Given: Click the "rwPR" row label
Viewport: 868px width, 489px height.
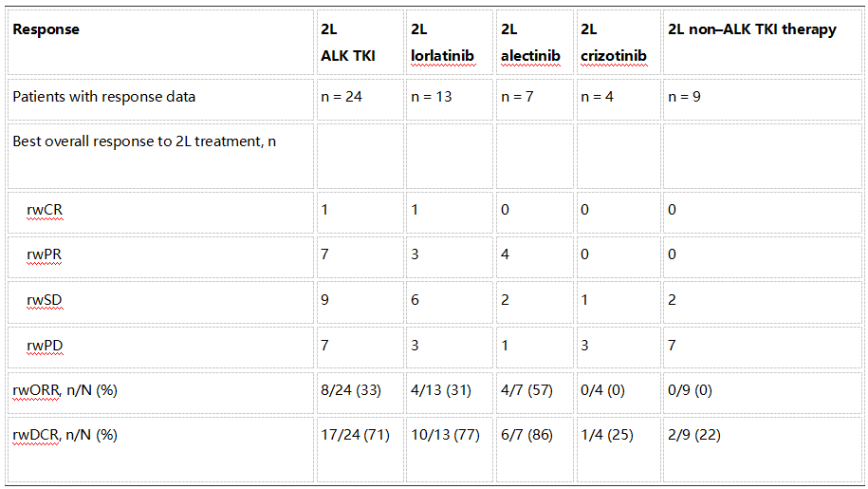Looking at the screenshot, I should coord(45,255).
